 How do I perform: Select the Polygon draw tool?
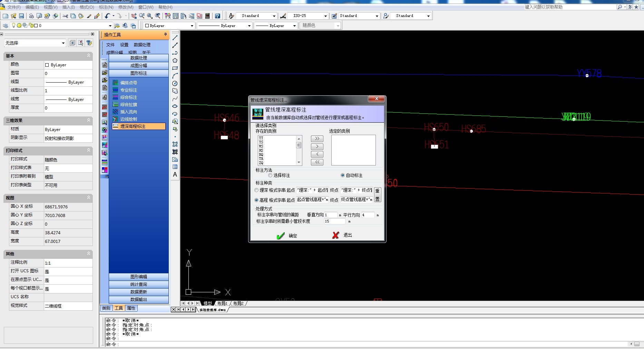[175, 60]
